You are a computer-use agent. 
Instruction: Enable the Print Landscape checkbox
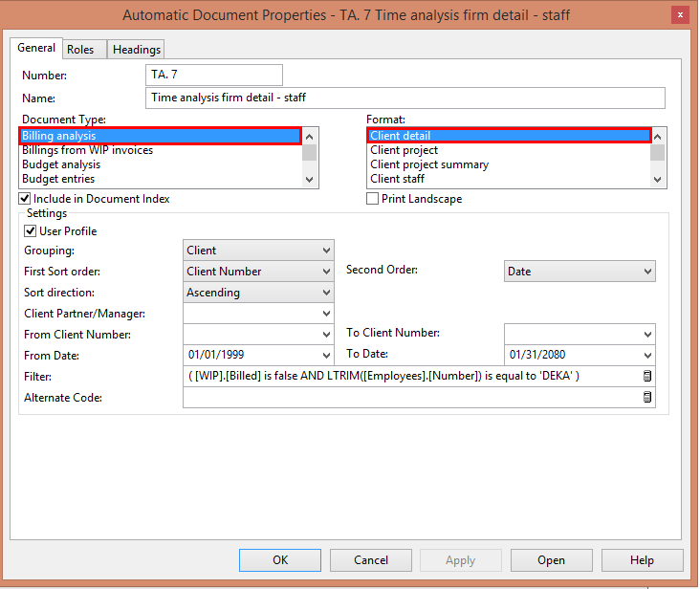click(372, 199)
